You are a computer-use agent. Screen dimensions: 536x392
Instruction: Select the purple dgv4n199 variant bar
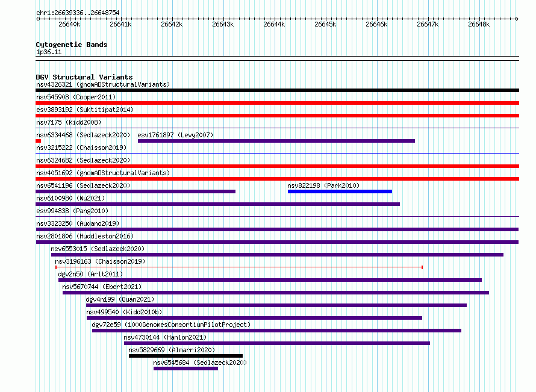[x=276, y=305]
